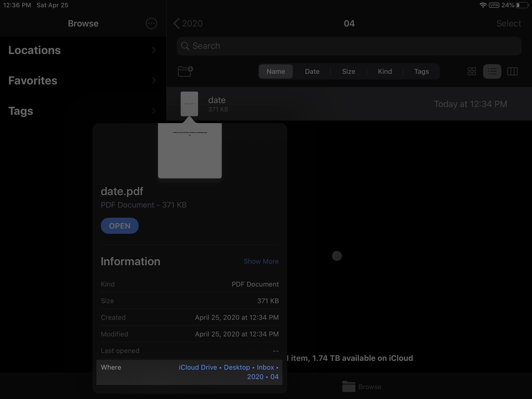Select the Name sort tab
Image resolution: width=532 pixels, height=399 pixels.
(x=276, y=71)
